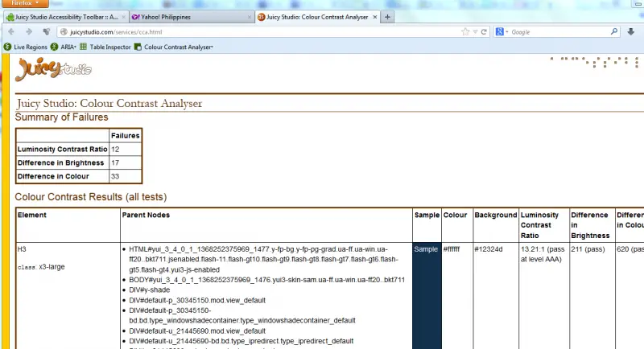The image size is (644, 349).
Task: Click the Juicy Studio Colour Contrast Analyser heading
Action: [x=109, y=104]
